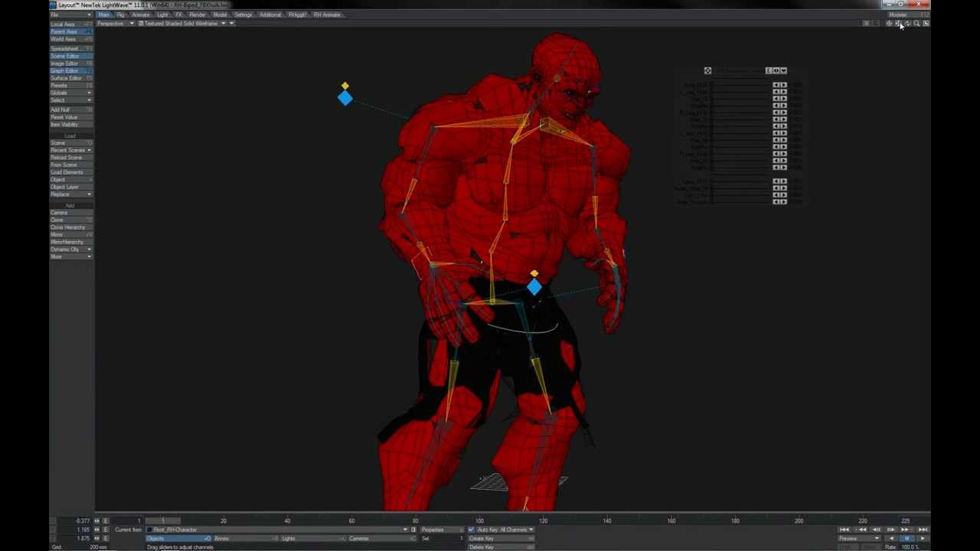
Task: Open the Replace dropdown
Action: click(71, 194)
